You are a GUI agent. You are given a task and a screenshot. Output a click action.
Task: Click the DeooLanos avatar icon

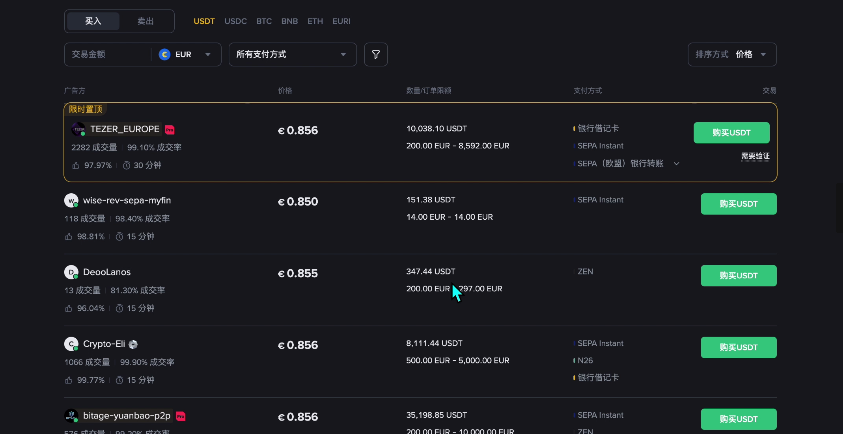click(x=71, y=272)
